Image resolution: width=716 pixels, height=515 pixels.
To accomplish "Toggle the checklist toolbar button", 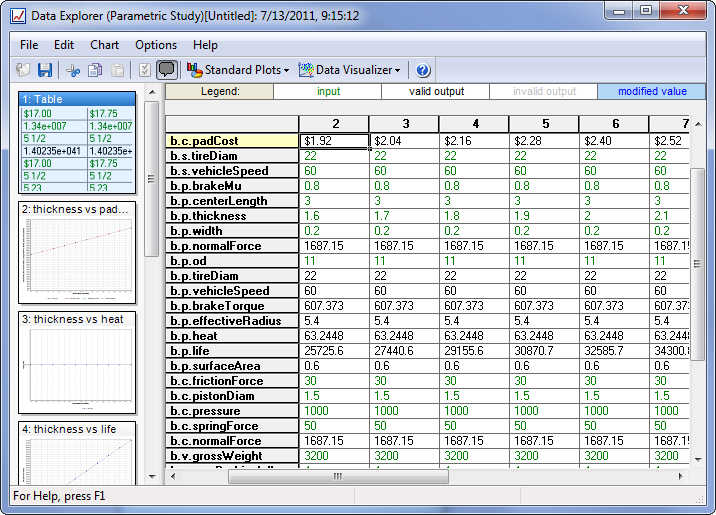I will pyautogui.click(x=144, y=70).
